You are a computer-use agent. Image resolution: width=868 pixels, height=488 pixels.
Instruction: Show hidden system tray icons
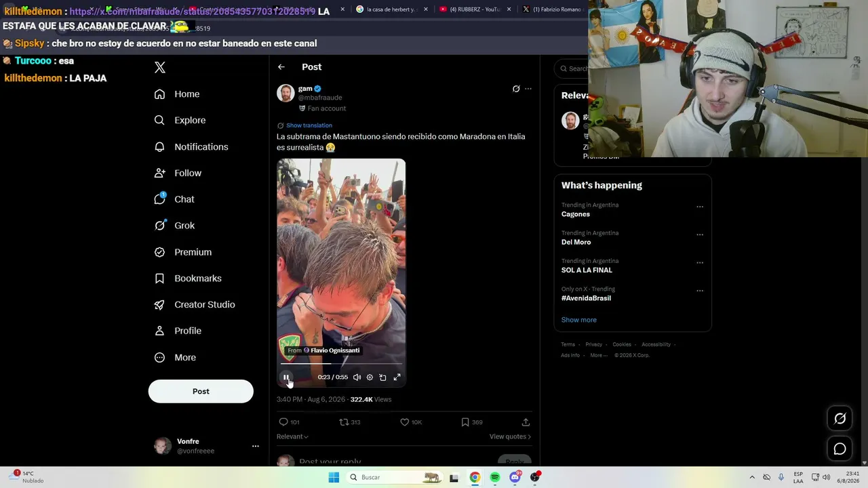[x=752, y=477]
